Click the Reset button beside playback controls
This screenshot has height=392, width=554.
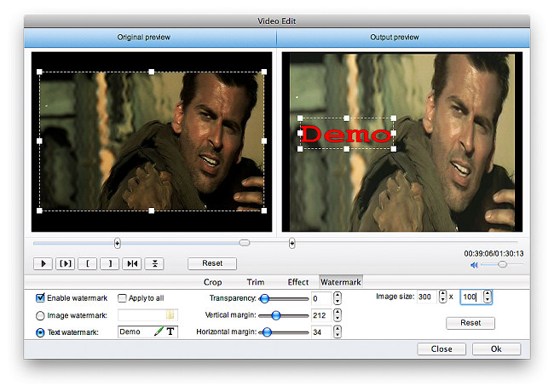(212, 263)
